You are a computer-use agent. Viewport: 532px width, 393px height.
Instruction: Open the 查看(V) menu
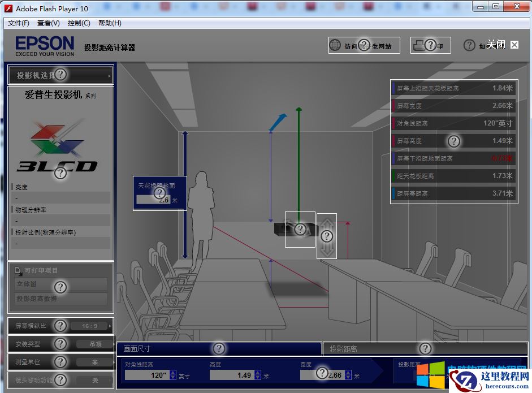point(48,23)
